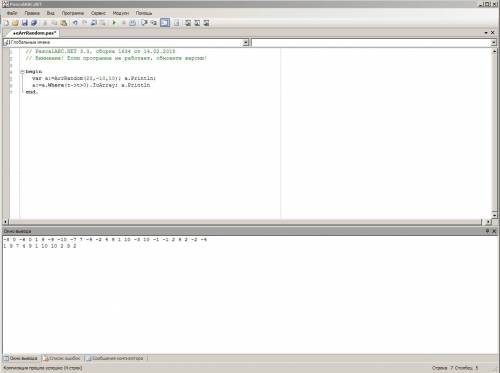This screenshot has height=373, width=500.
Task: Collapse the begin block fold marker
Action: pyautogui.click(x=22, y=72)
